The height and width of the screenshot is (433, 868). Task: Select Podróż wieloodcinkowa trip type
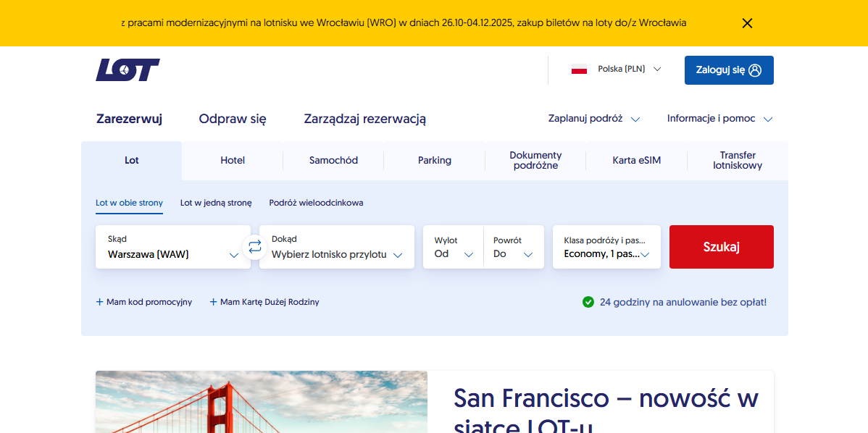click(316, 203)
